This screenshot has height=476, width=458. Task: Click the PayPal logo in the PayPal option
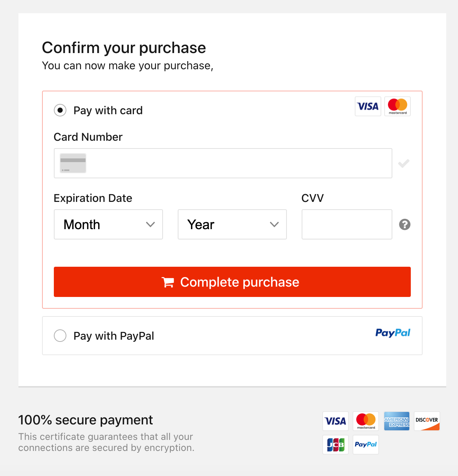point(393,333)
